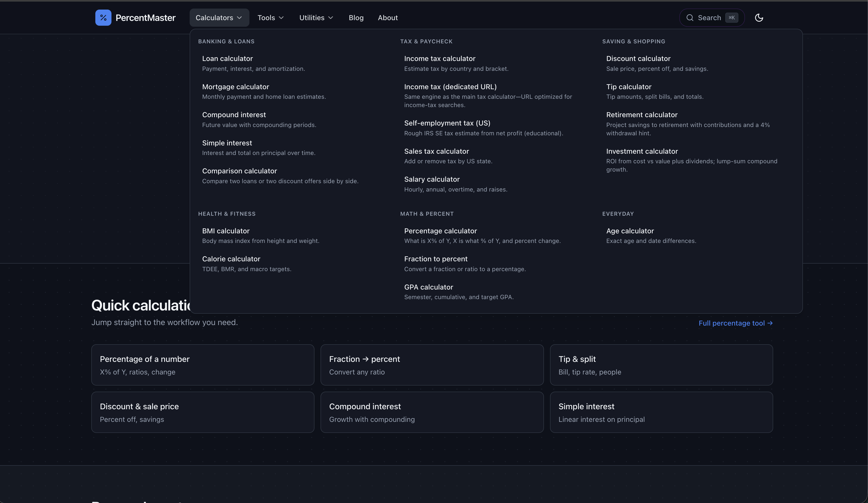Click the ⌘K shortcut badge
Image resolution: width=868 pixels, height=503 pixels.
pyautogui.click(x=732, y=18)
